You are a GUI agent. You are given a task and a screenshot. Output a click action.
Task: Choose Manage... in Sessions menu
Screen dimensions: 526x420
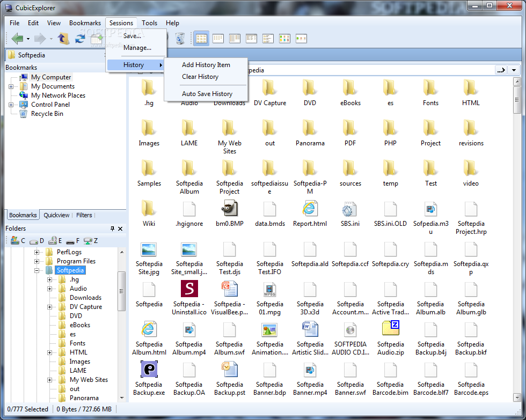[136, 48]
